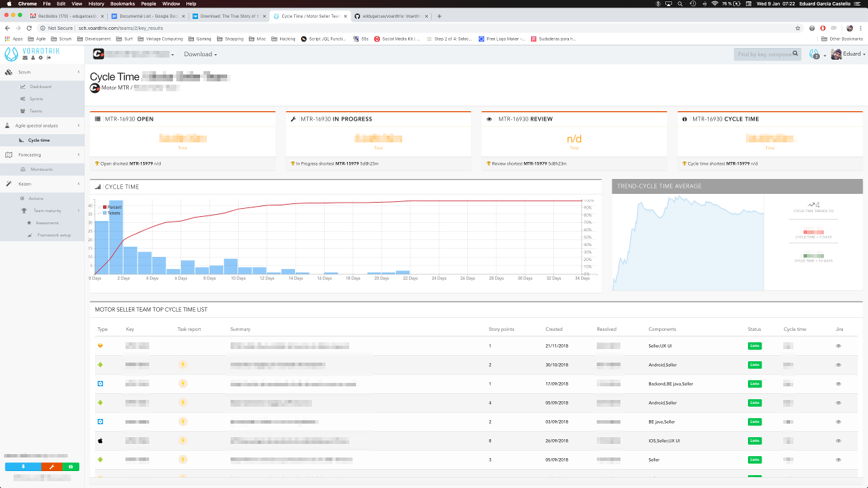The width and height of the screenshot is (868, 488).
Task: Open settings gear icon under Voardtrix logo
Action: 40,58
